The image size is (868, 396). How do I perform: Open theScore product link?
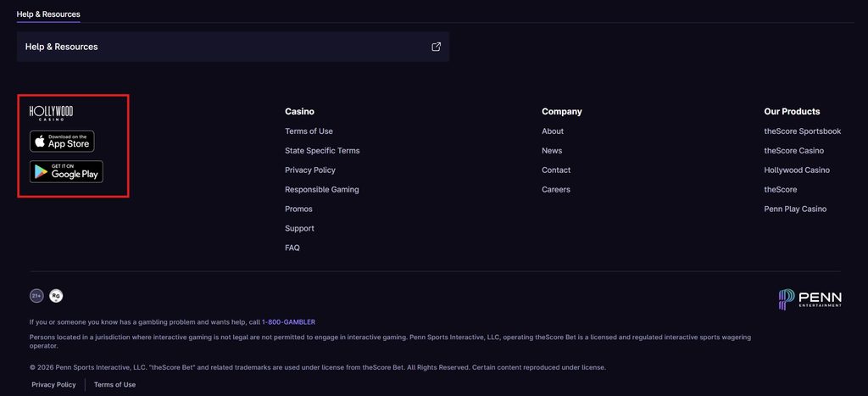pos(781,189)
